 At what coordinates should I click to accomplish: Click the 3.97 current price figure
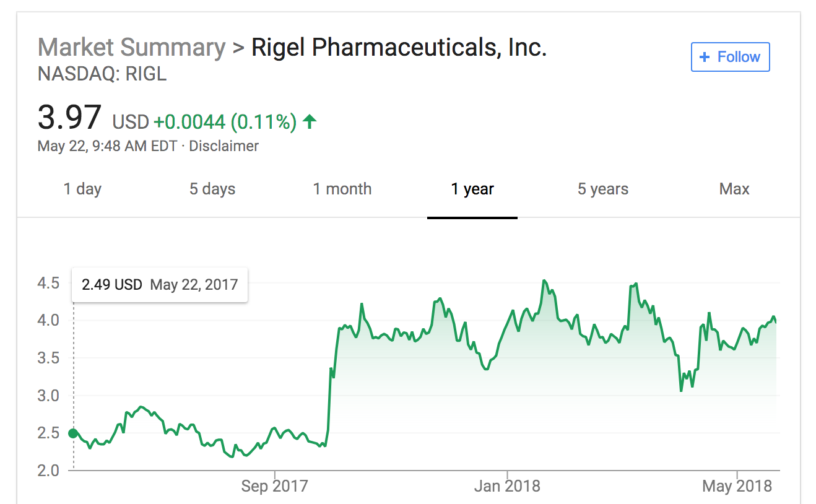coord(69,118)
